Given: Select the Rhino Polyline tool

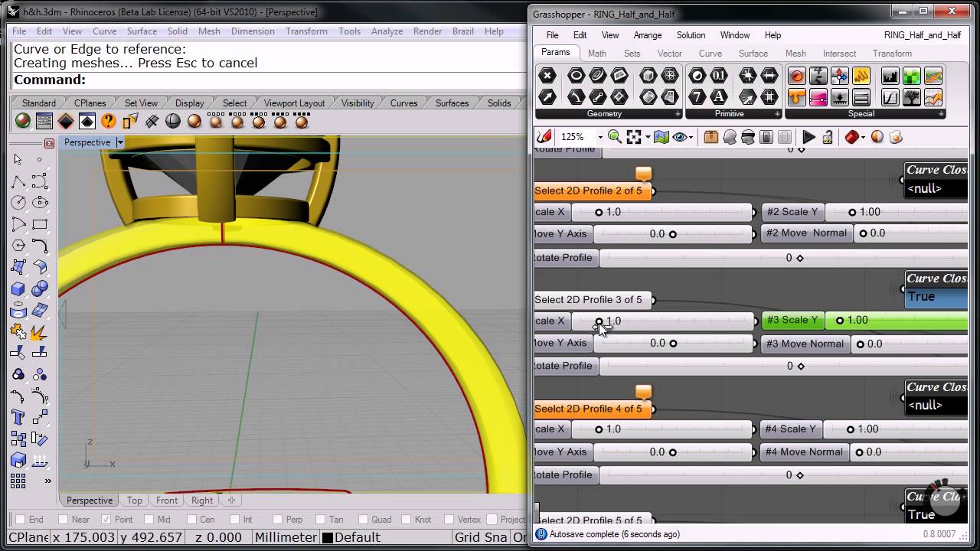Looking at the screenshot, I should (18, 181).
